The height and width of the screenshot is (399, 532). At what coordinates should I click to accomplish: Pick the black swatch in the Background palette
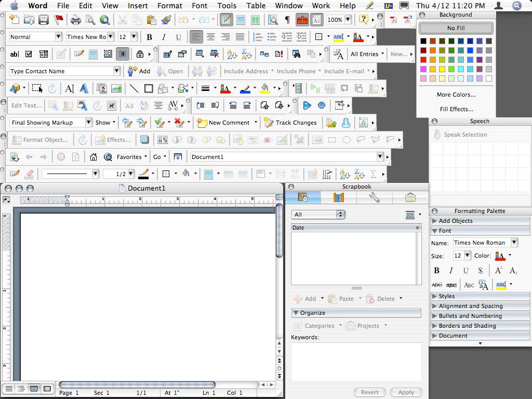pyautogui.click(x=423, y=41)
